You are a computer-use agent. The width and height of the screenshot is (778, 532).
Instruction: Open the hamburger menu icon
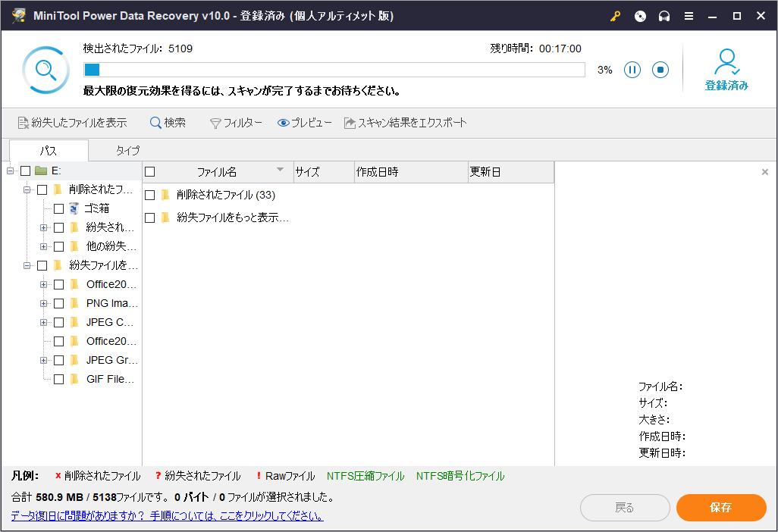click(689, 16)
